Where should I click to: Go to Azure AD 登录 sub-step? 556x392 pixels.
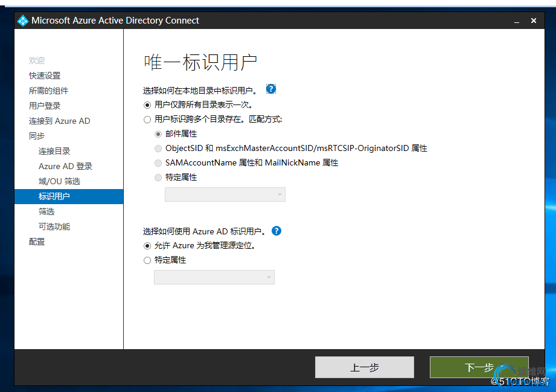tap(65, 166)
